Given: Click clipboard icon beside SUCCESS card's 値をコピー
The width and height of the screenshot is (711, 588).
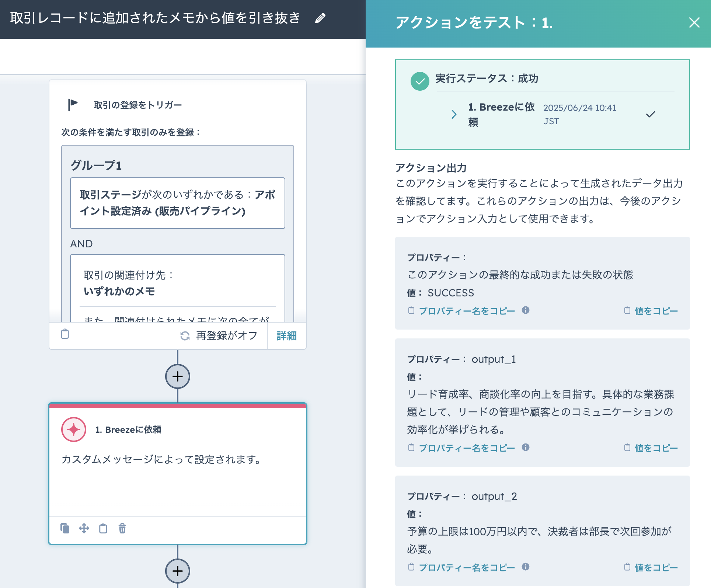Looking at the screenshot, I should 627,310.
